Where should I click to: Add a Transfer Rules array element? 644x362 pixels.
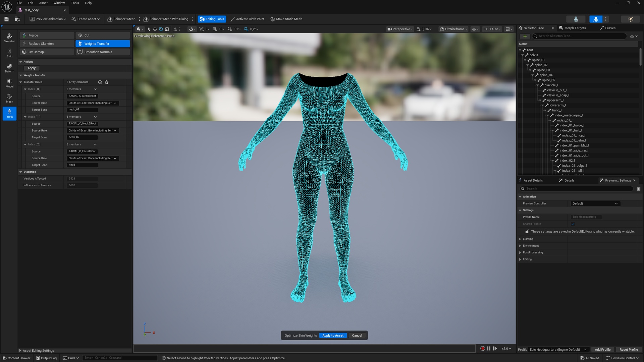coord(100,82)
